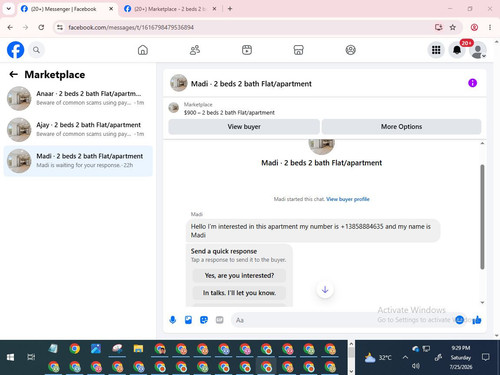Image resolution: width=500 pixels, height=375 pixels.
Task: Open the weather widget 32°C
Action: point(378,358)
